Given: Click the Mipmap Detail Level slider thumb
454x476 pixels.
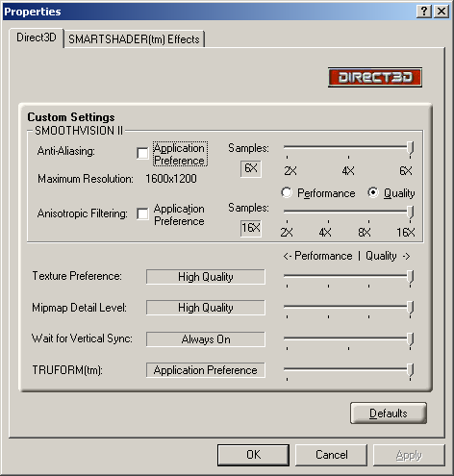Looking at the screenshot, I should point(411,309).
